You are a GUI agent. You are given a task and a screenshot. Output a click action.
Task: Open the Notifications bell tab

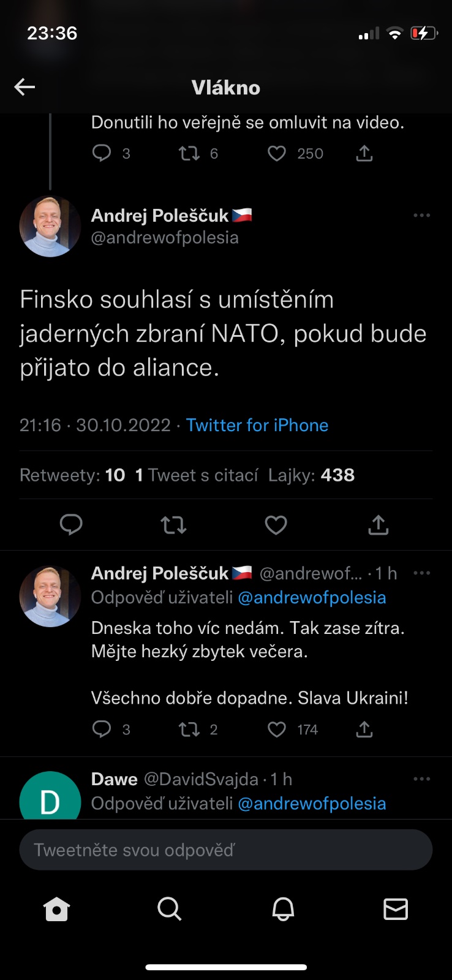click(283, 909)
